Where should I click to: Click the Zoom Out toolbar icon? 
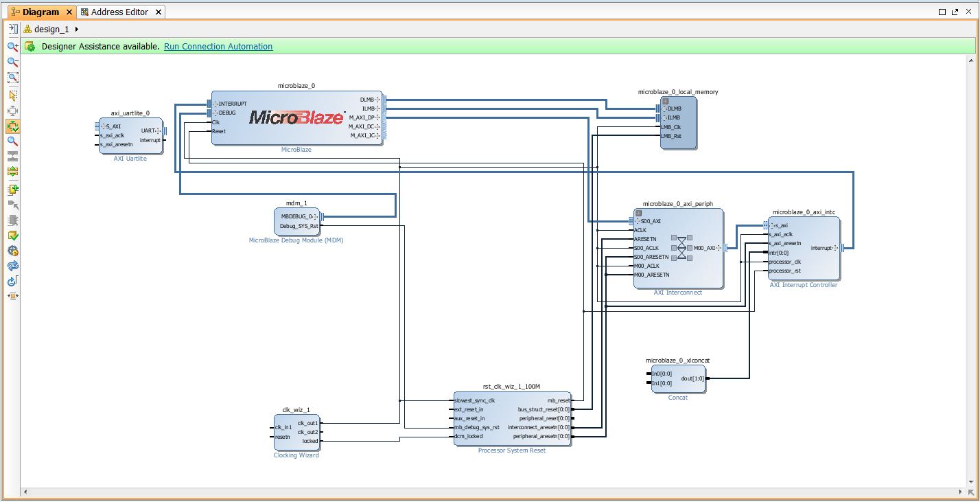click(x=12, y=62)
